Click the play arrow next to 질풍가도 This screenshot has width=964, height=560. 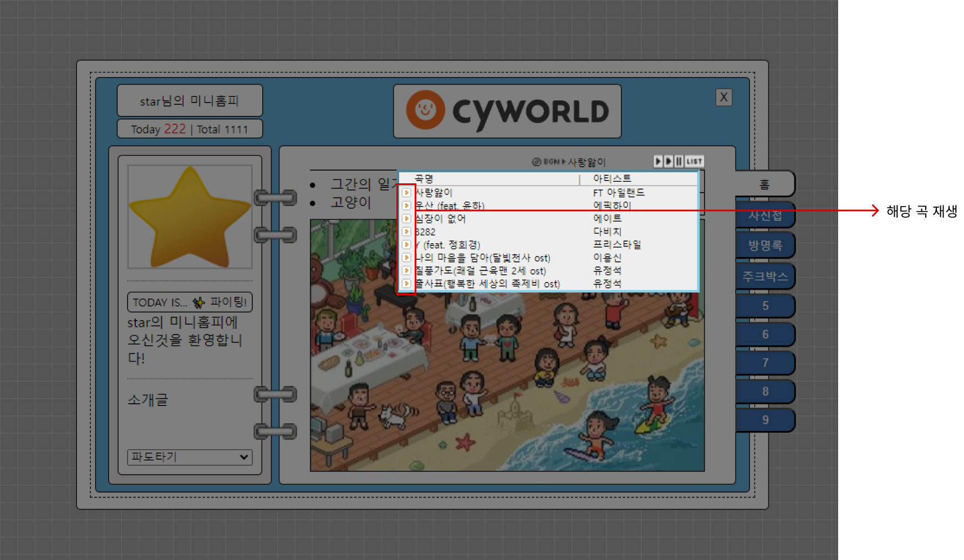406,270
